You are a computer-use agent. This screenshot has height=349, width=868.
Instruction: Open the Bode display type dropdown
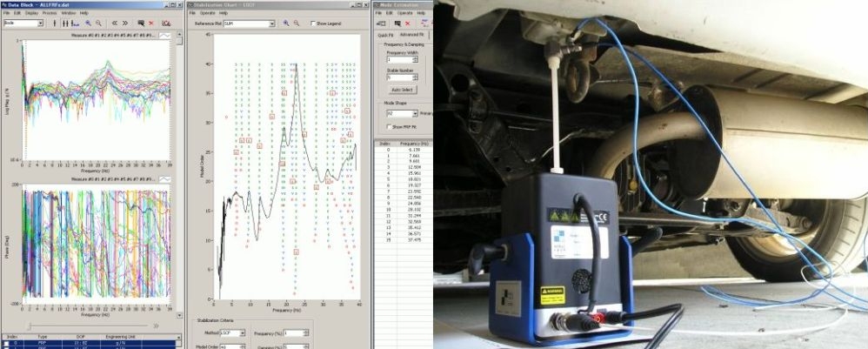click(x=40, y=23)
